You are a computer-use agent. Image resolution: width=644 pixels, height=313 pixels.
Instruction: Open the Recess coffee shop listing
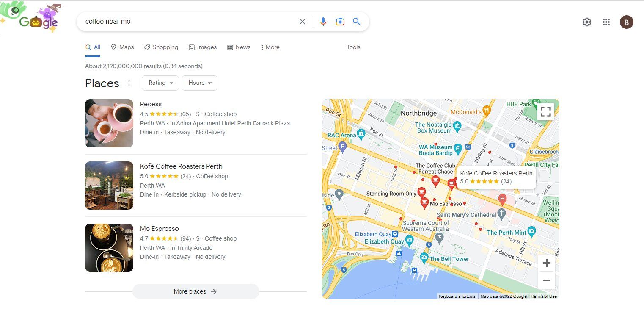coord(151,104)
